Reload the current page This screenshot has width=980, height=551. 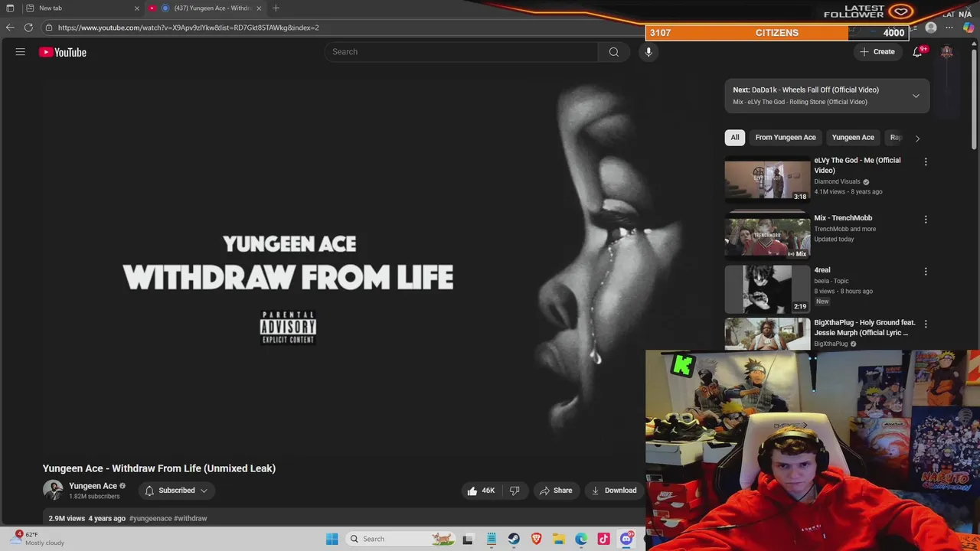pyautogui.click(x=28, y=28)
